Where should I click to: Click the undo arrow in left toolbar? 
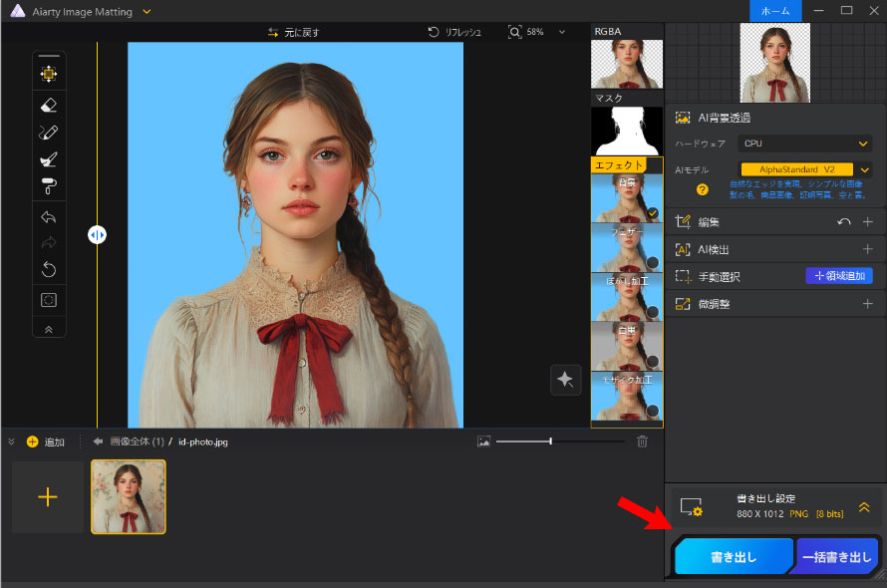(49, 217)
